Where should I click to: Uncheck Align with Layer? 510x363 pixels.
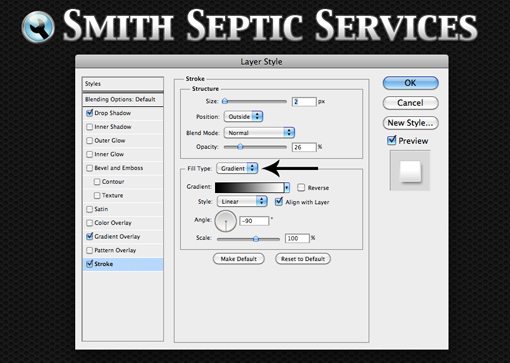point(279,202)
